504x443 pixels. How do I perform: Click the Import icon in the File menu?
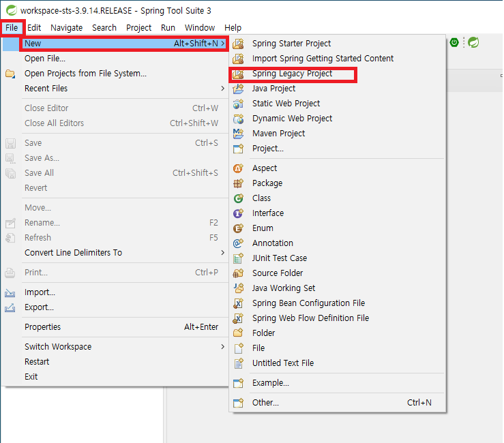[10, 292]
